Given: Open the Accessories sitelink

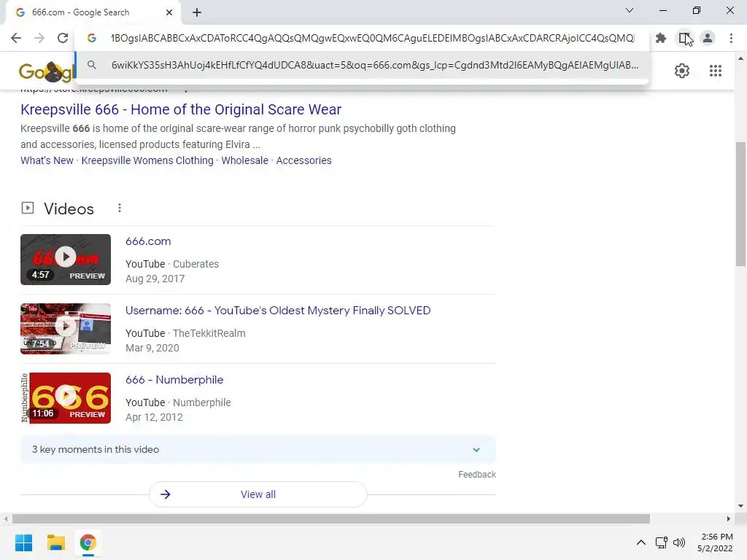Looking at the screenshot, I should pos(304,160).
